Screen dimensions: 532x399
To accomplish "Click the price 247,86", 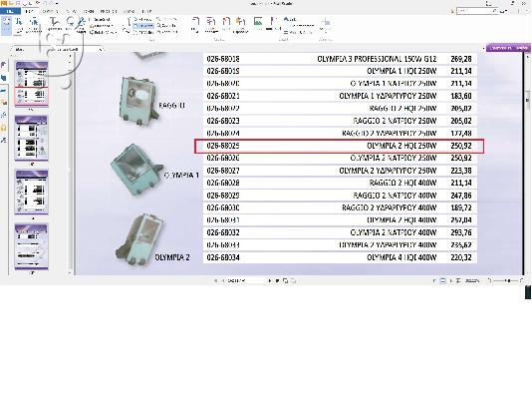I will click(x=461, y=196).
